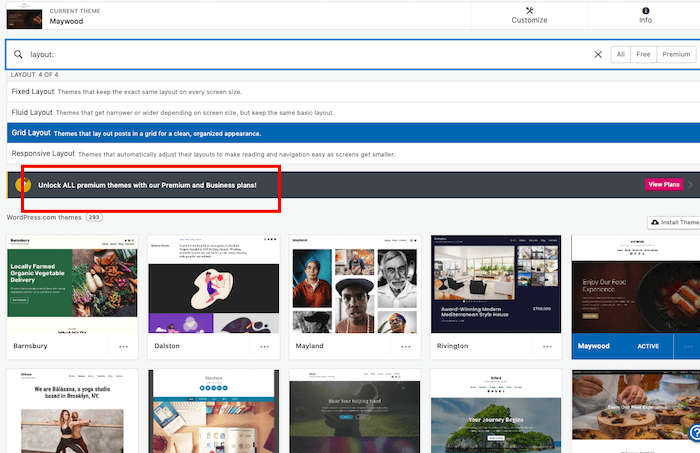Click the current theme Maywood thumbnail
This screenshot has width=700, height=453.
tap(25, 17)
